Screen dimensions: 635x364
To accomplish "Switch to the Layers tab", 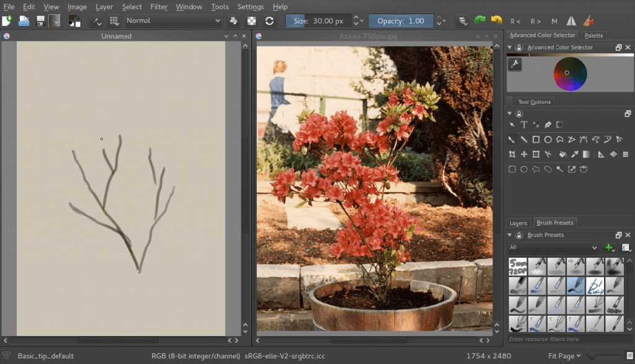I will 518,223.
